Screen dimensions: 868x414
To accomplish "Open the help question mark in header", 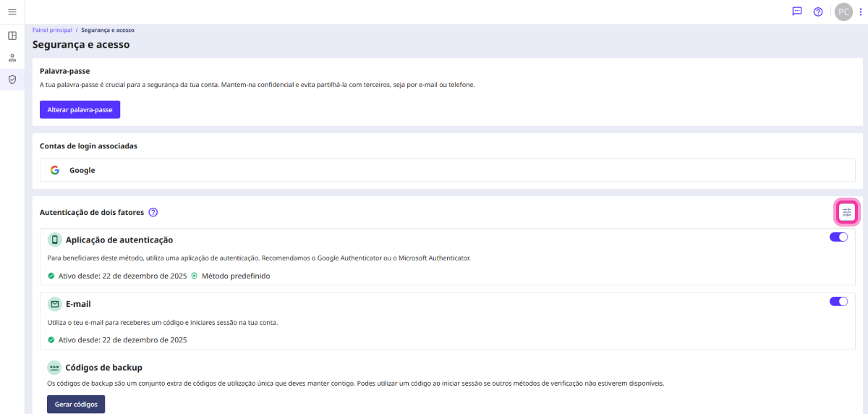I will pyautogui.click(x=818, y=12).
